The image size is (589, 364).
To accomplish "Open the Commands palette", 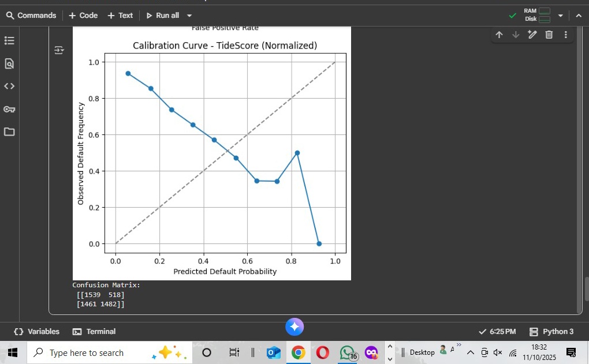I will [31, 15].
